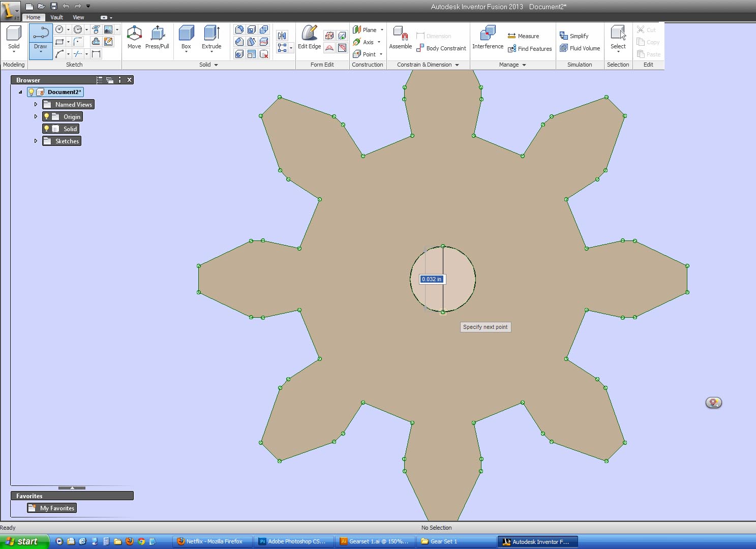
Task: Select the Measure tool
Action: (x=523, y=36)
